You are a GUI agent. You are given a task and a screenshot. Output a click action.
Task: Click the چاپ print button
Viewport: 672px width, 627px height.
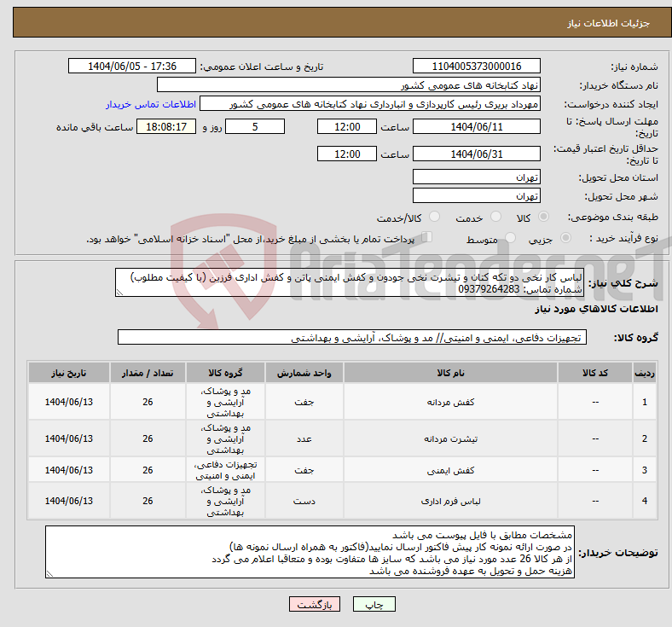[x=374, y=604]
